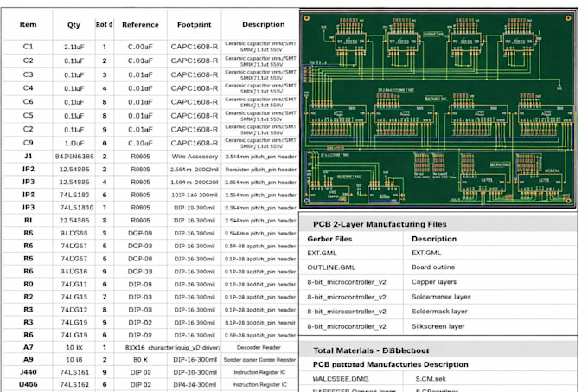Select the '74DG67' cell
The width and height of the screenshot is (588, 392).
click(74, 259)
